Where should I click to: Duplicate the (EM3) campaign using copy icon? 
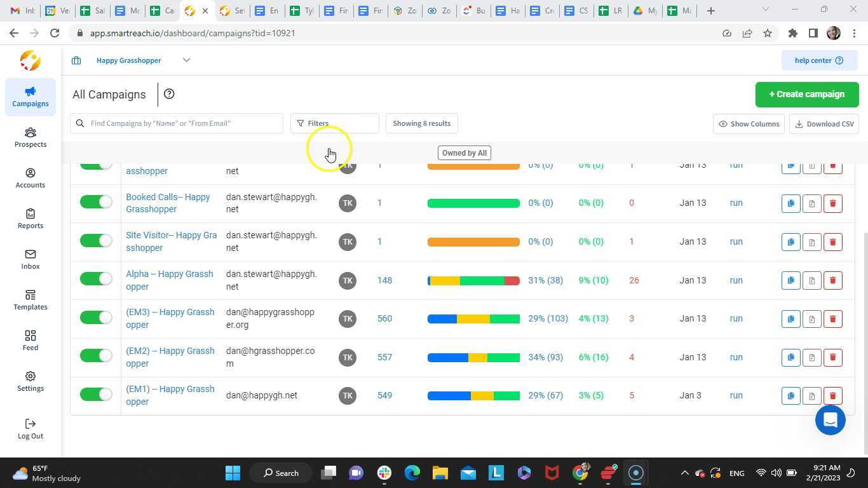(790, 319)
